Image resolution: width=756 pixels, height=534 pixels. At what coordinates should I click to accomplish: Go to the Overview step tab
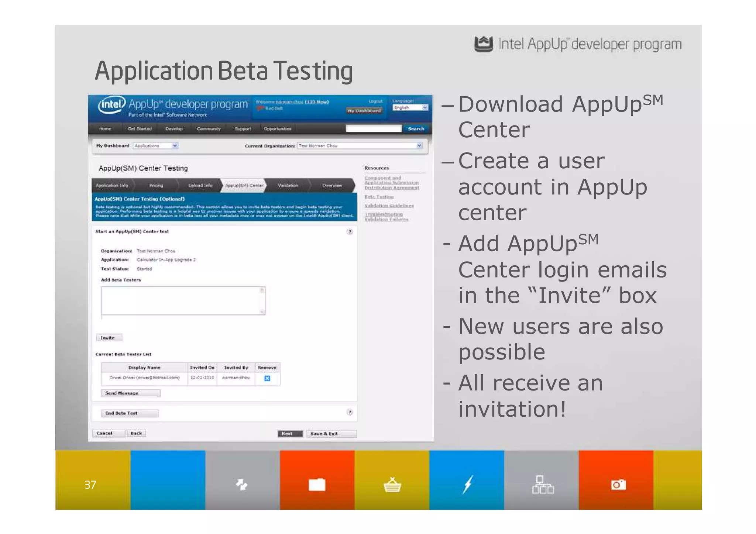(x=332, y=186)
